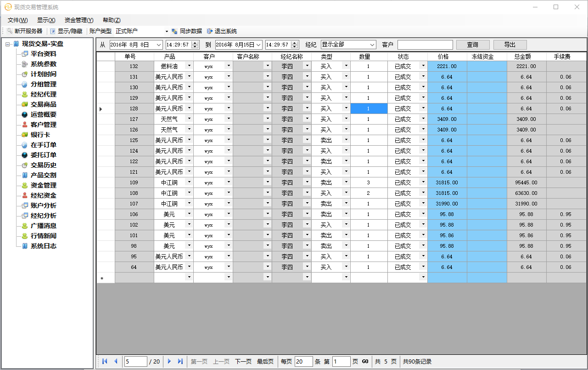Open 系统日志 system log entry

pos(44,246)
